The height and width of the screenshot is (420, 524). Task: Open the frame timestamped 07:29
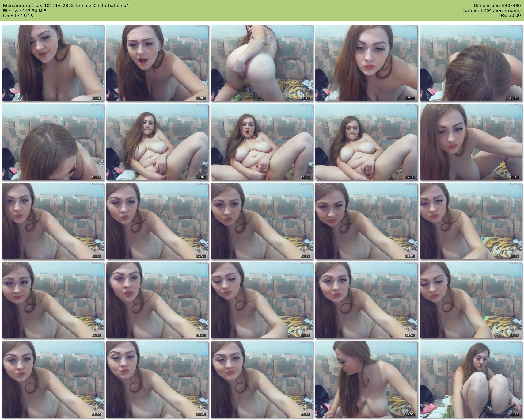coord(262,221)
